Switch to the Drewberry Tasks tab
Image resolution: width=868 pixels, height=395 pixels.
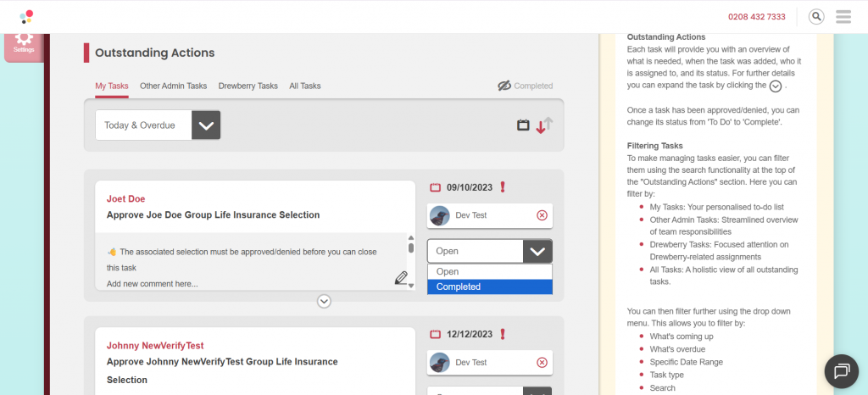[x=248, y=86]
